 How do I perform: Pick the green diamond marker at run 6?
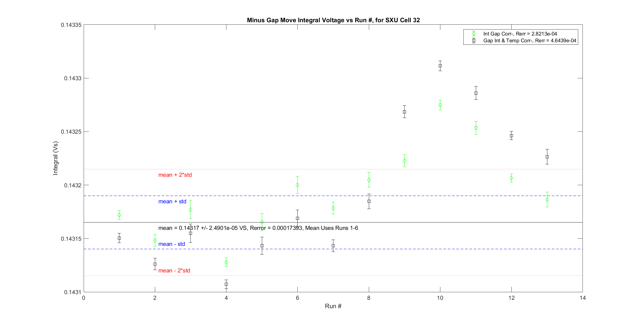[297, 185]
